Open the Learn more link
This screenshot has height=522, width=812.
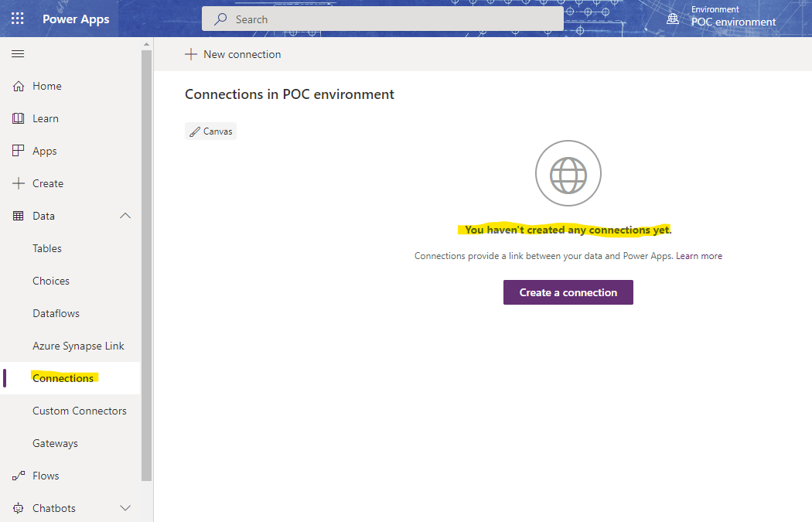(698, 255)
